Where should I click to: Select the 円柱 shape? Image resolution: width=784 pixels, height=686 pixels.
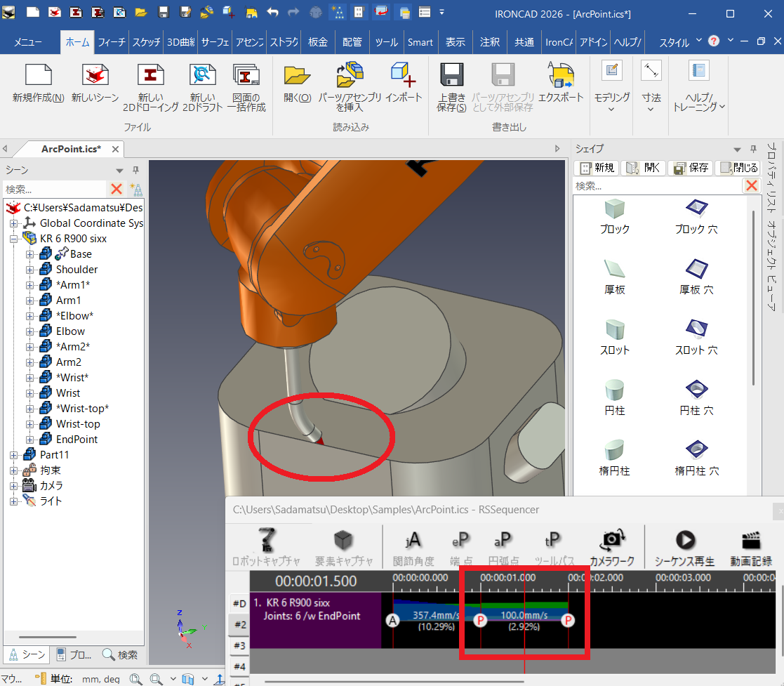click(x=615, y=398)
